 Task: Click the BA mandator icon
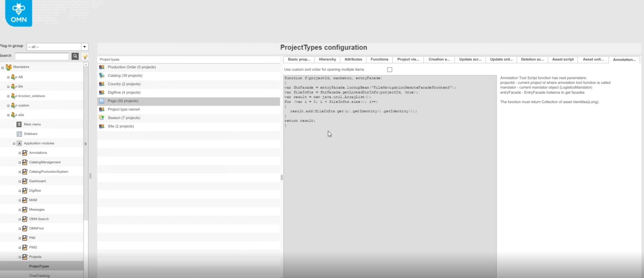pyautogui.click(x=14, y=87)
